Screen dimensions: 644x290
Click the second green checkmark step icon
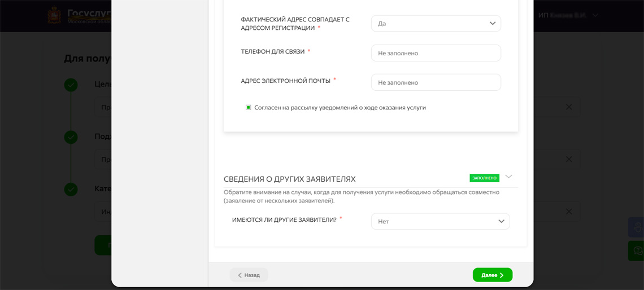[71, 137]
